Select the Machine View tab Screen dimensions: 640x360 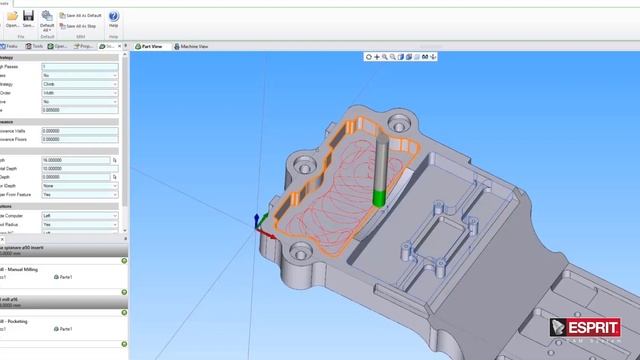coord(191,47)
